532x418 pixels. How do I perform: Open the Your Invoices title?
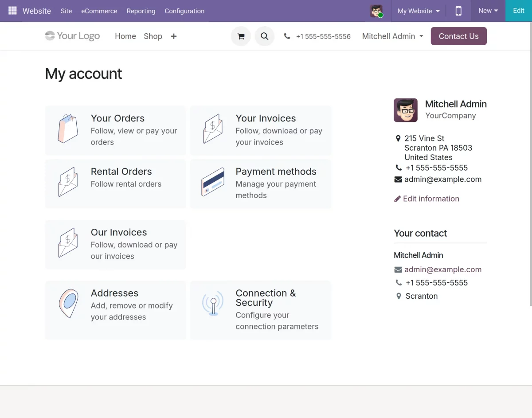pos(266,118)
